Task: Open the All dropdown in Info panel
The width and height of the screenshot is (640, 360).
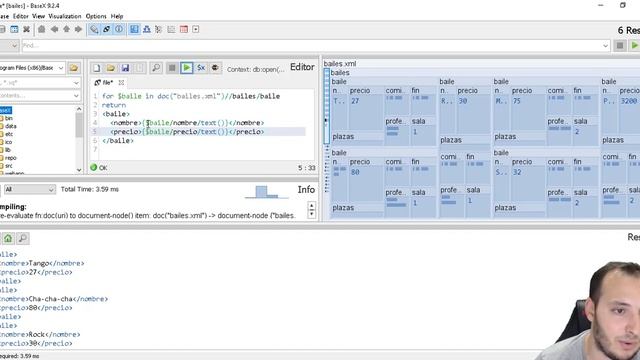Action: (29, 189)
